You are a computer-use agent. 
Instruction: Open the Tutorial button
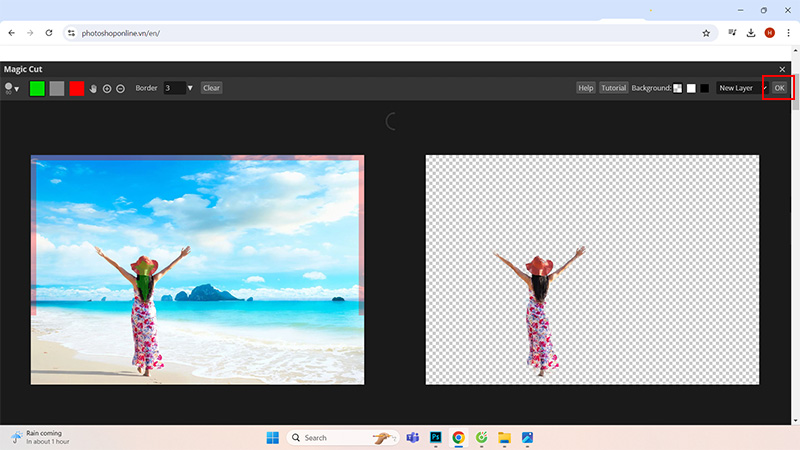click(x=613, y=88)
